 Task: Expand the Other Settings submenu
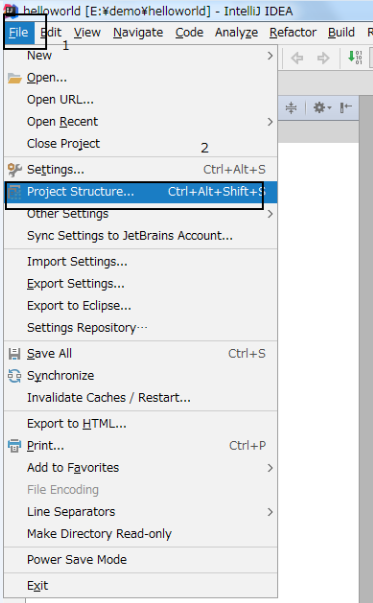(x=141, y=214)
